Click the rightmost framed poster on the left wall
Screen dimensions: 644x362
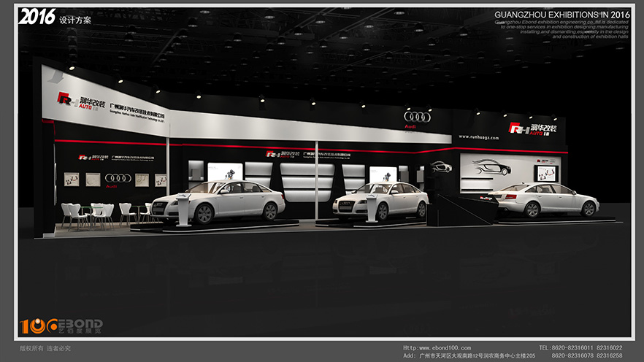[x=161, y=180]
